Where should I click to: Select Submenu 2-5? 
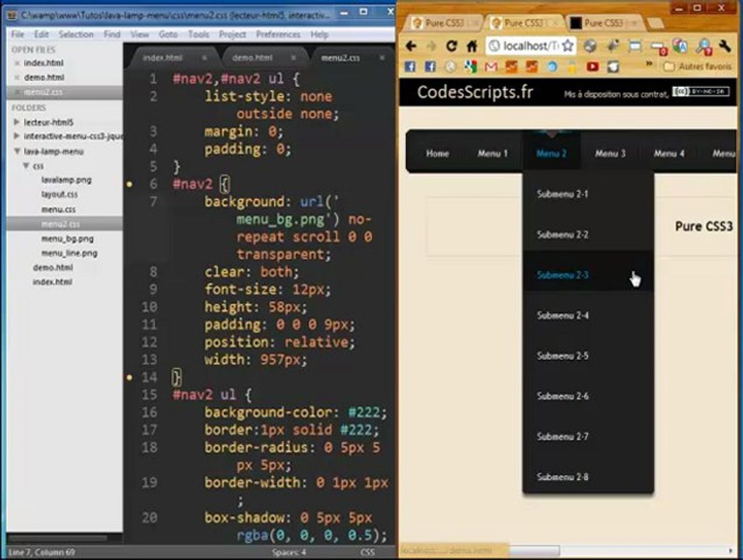(x=588, y=355)
